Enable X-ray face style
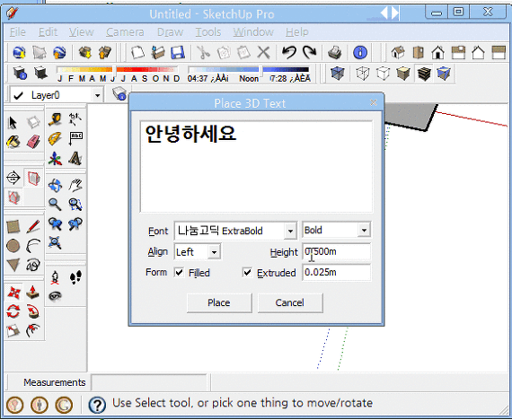Image resolution: width=512 pixels, height=420 pixels. [x=338, y=74]
